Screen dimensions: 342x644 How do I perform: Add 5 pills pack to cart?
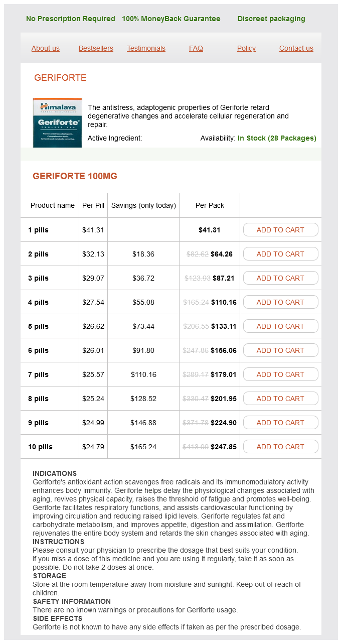pos(280,326)
